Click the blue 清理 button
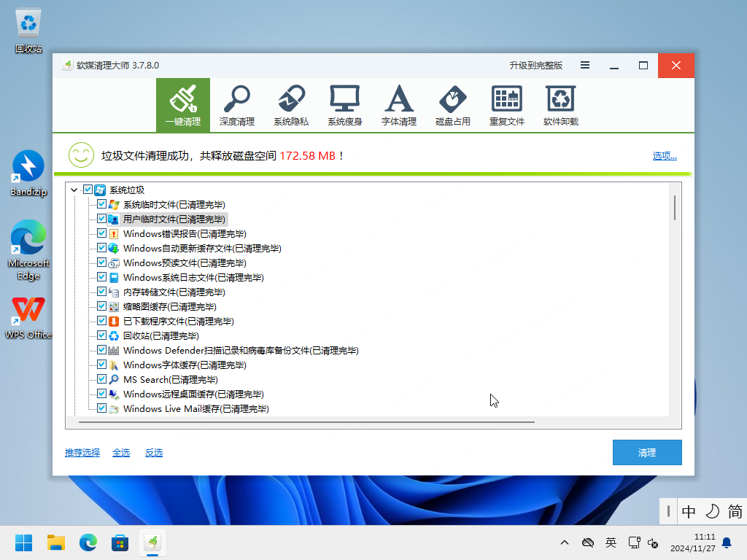The width and height of the screenshot is (747, 560). pos(647,452)
